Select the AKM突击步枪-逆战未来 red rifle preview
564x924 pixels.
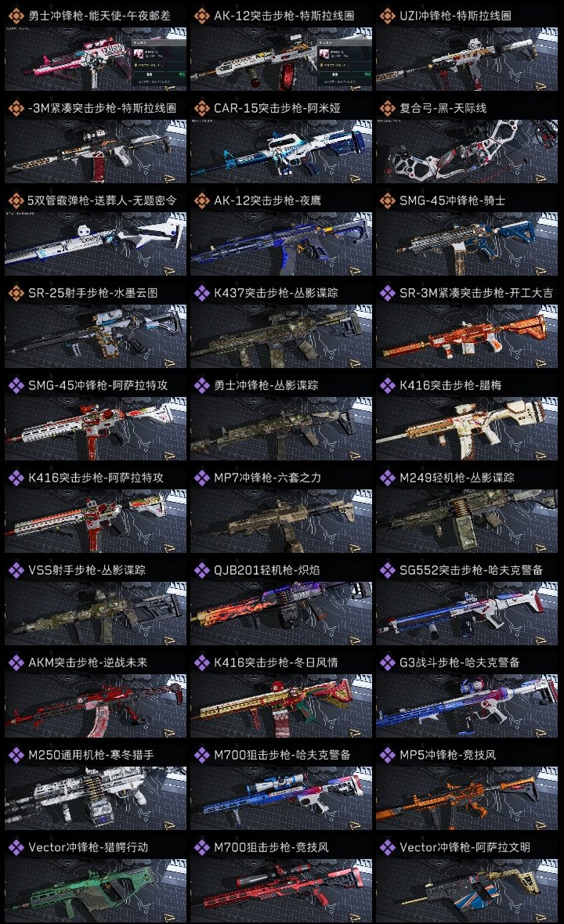(x=96, y=706)
